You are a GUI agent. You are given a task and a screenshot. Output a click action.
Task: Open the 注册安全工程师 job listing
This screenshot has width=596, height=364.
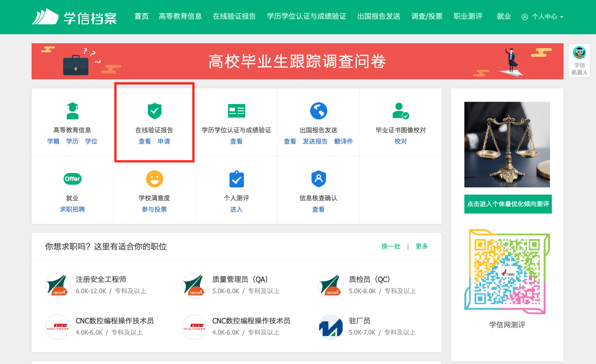[x=101, y=279]
